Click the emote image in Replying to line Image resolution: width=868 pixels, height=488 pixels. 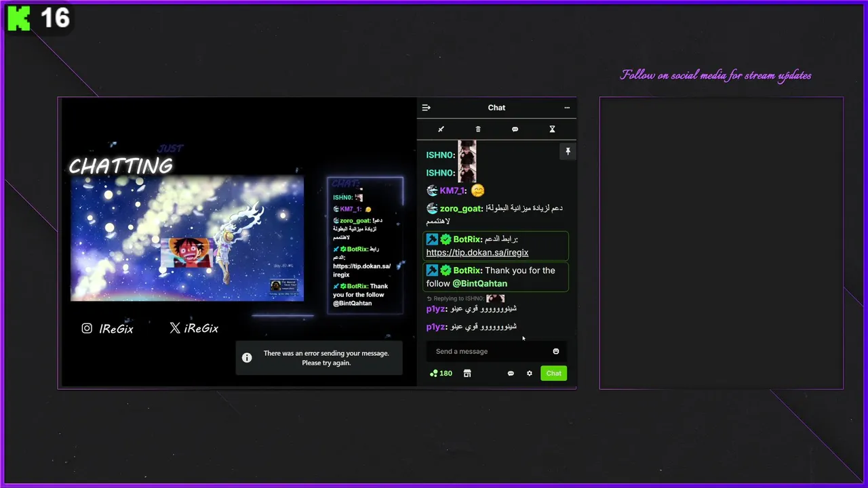coord(495,299)
